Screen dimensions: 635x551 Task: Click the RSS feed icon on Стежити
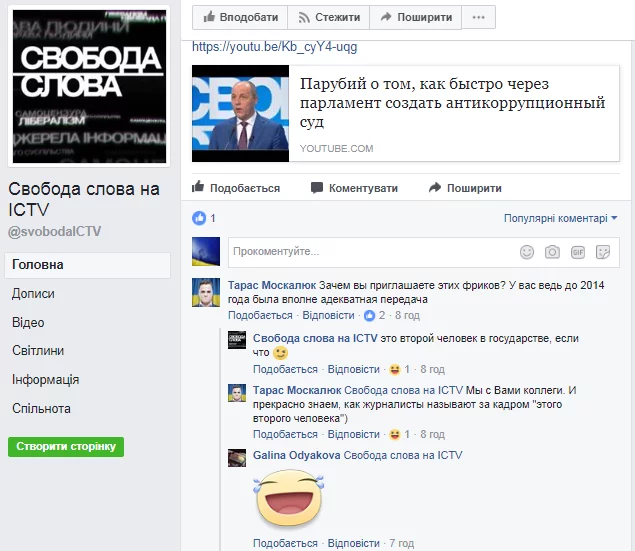point(304,17)
